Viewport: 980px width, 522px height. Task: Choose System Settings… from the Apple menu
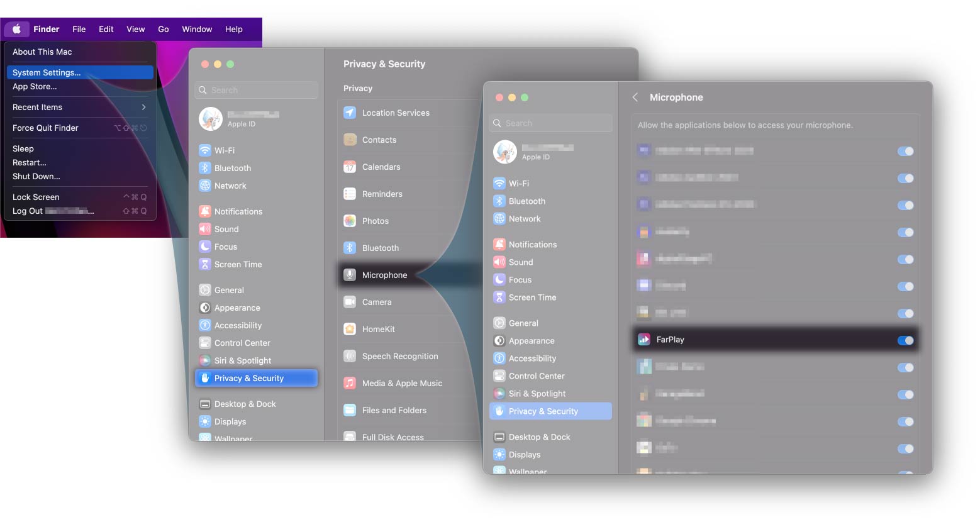(47, 73)
